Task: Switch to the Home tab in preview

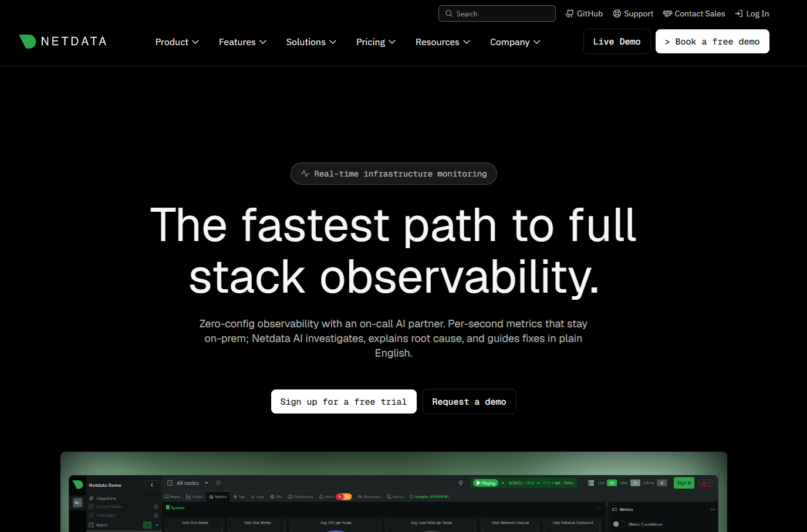Action: pyautogui.click(x=173, y=497)
